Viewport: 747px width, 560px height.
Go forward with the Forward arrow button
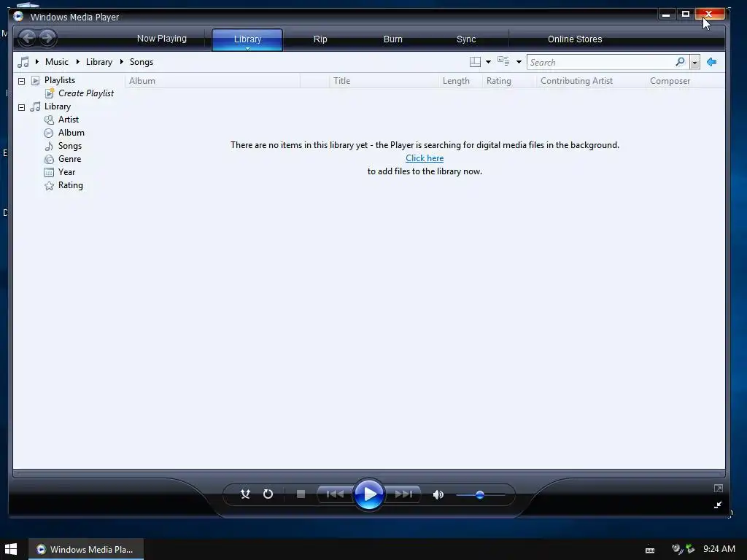point(47,38)
